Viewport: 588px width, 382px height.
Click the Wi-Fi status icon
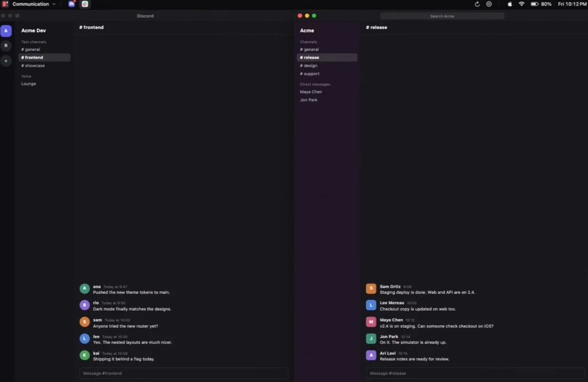click(x=521, y=4)
